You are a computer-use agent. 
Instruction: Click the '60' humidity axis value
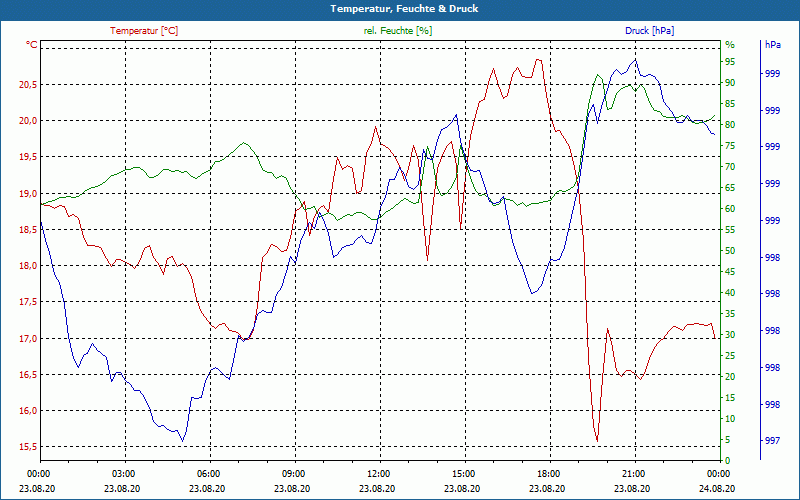pos(730,209)
